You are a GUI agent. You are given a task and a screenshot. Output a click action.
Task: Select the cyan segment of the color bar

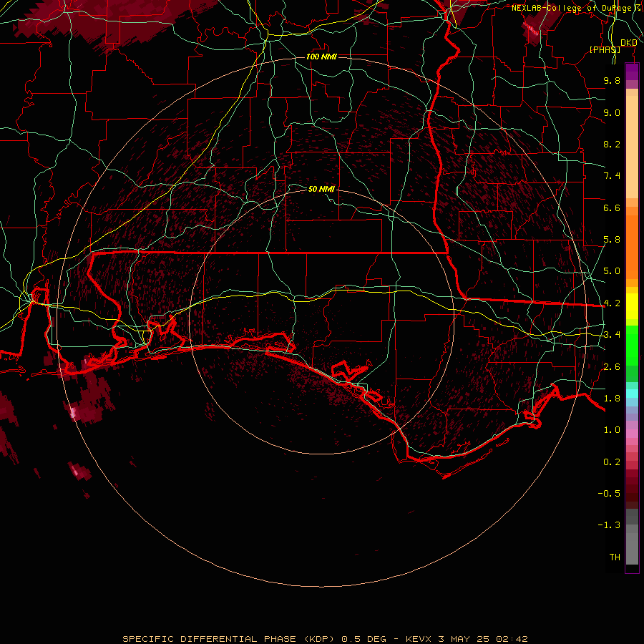pyautogui.click(x=632, y=394)
